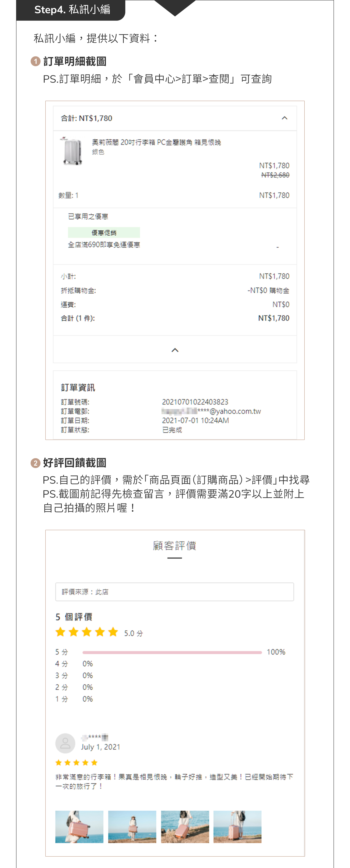Image resolution: width=350 pixels, height=868 pixels.
Task: Collapse the order total NT$1,780 chevron
Action: click(x=284, y=118)
